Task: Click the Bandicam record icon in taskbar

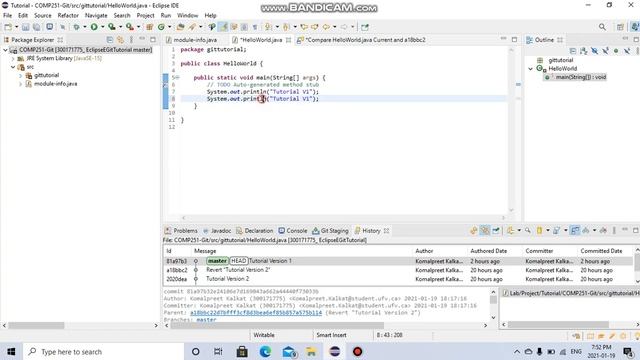Action: (x=358, y=352)
